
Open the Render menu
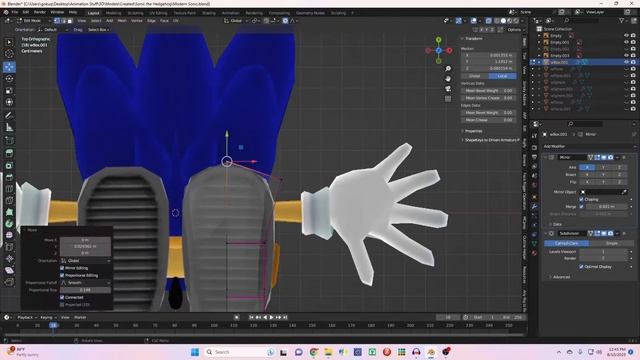(40, 12)
